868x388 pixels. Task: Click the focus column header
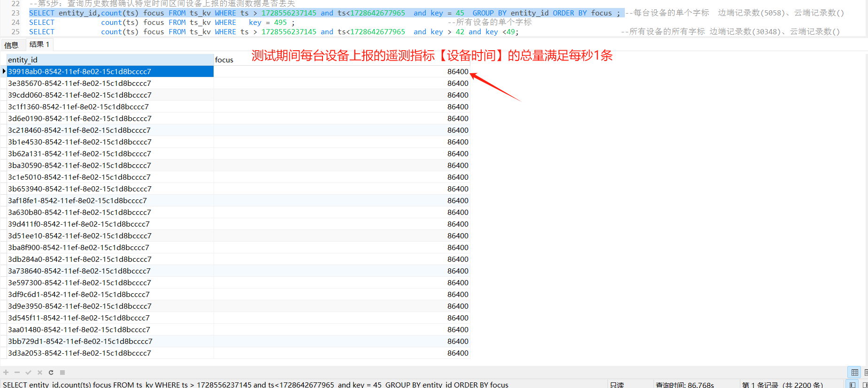341,60
